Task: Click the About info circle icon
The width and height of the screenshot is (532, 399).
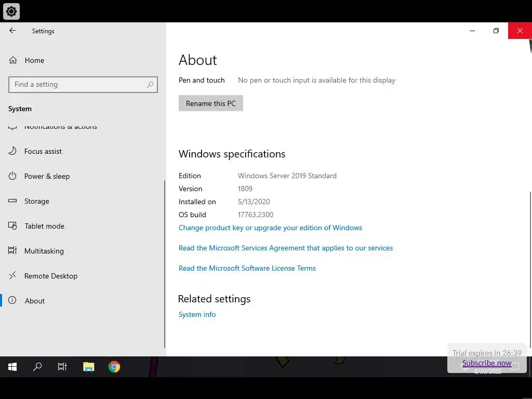Action: (x=12, y=300)
